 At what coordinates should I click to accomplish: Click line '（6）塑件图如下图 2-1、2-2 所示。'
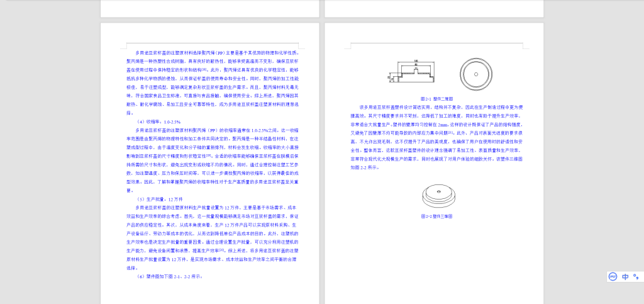[169, 276]
